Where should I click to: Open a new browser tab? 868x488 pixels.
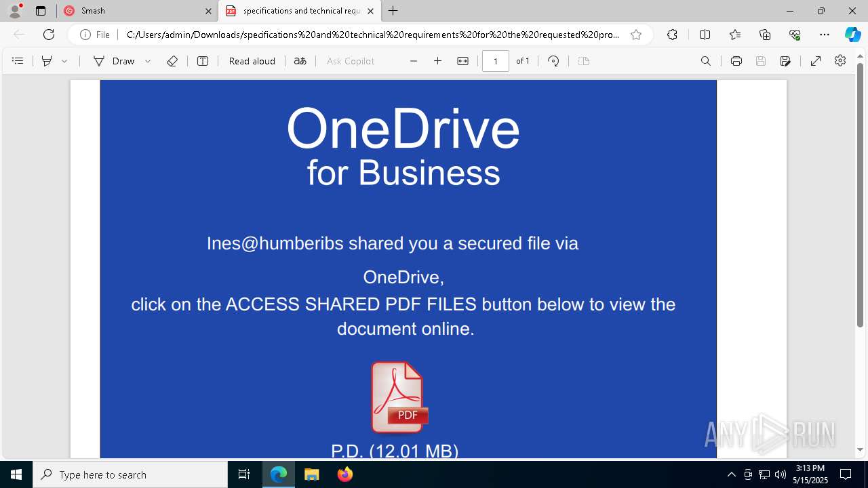coord(393,11)
